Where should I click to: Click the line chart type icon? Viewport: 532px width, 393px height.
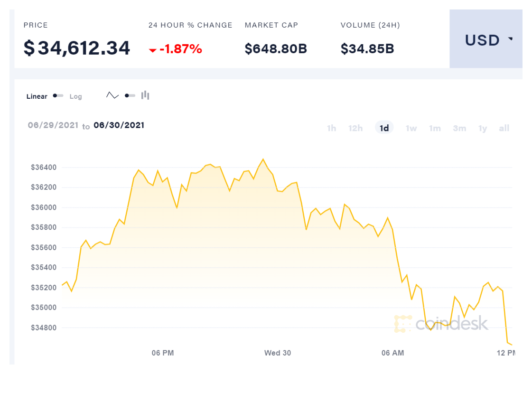click(x=112, y=95)
